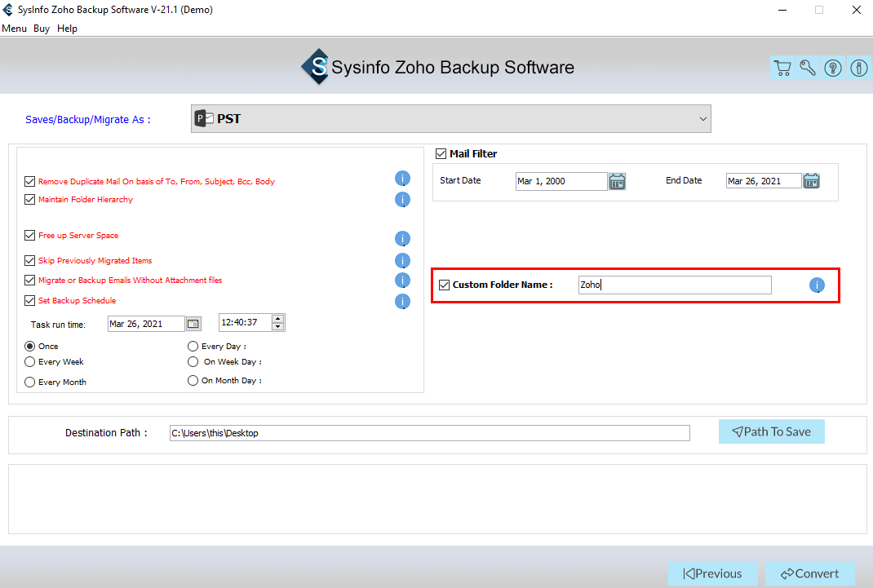Go back with the Previous button

coord(712,573)
